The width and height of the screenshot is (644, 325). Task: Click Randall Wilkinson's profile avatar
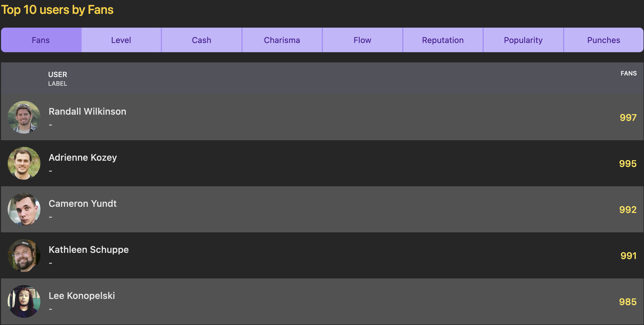point(24,117)
